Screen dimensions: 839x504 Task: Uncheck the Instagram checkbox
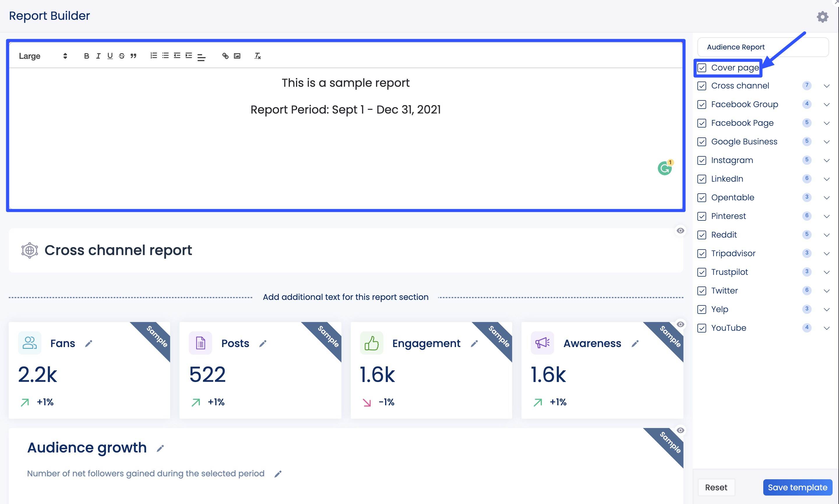point(702,160)
